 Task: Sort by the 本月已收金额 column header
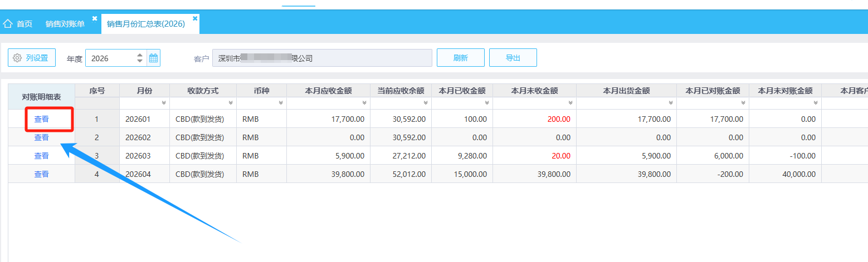point(462,91)
